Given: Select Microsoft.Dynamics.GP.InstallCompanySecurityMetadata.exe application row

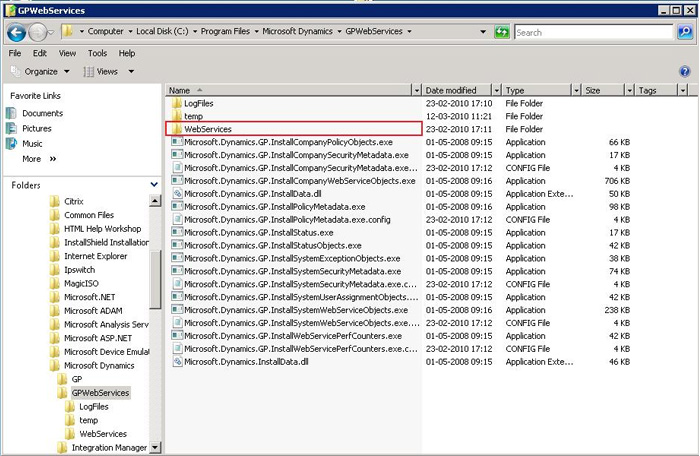Looking at the screenshot, I should pyautogui.click(x=296, y=155).
